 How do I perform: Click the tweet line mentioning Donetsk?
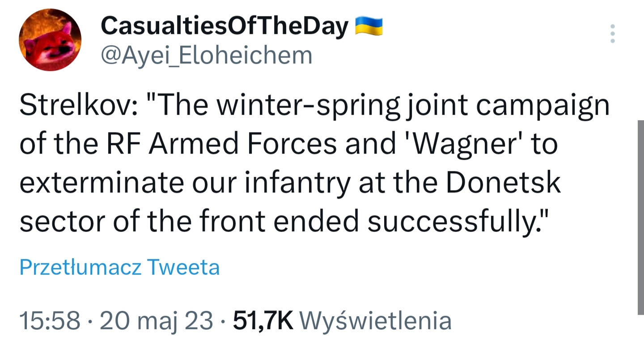point(290,184)
